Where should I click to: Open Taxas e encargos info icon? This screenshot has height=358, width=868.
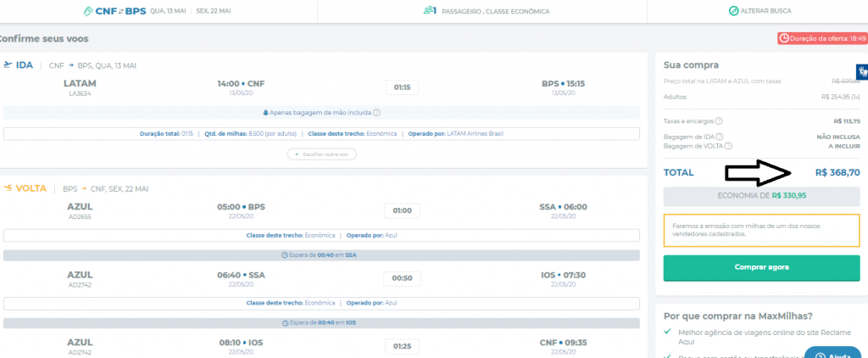pos(719,121)
